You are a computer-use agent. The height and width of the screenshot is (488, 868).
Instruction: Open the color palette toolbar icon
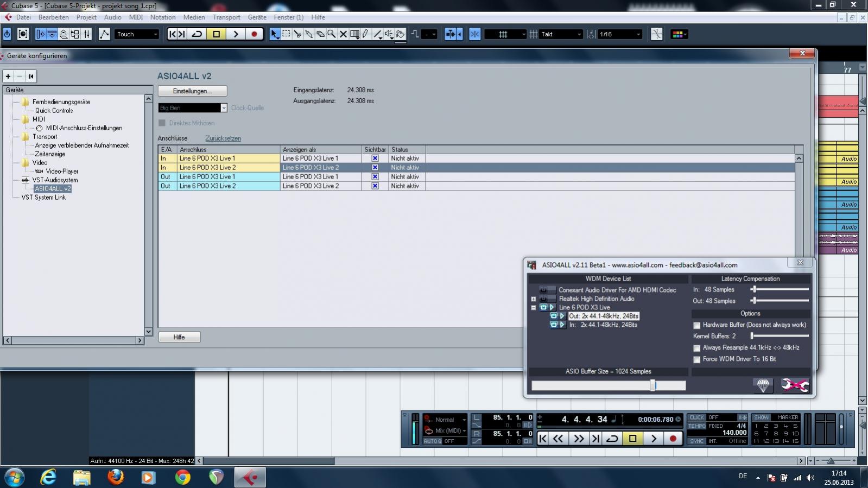click(x=679, y=34)
